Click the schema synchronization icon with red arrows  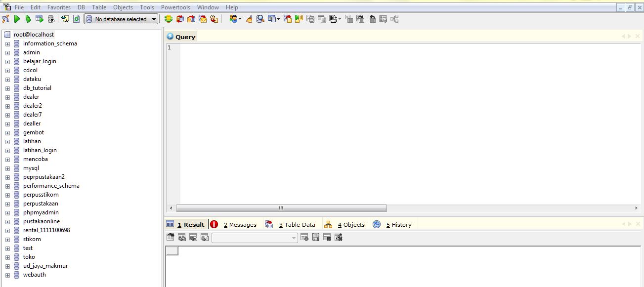[180, 19]
